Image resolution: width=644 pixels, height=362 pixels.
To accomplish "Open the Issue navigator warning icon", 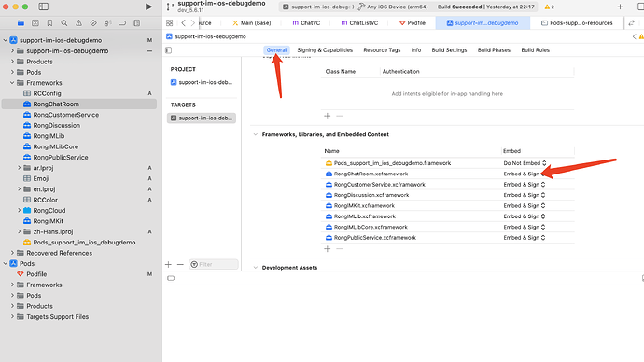I will click(78, 23).
